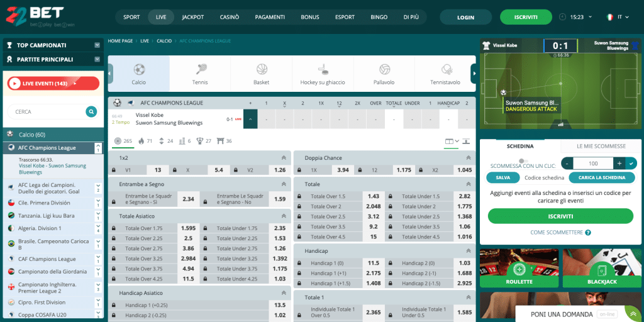Click Calcio breadcrumb link

click(x=164, y=41)
